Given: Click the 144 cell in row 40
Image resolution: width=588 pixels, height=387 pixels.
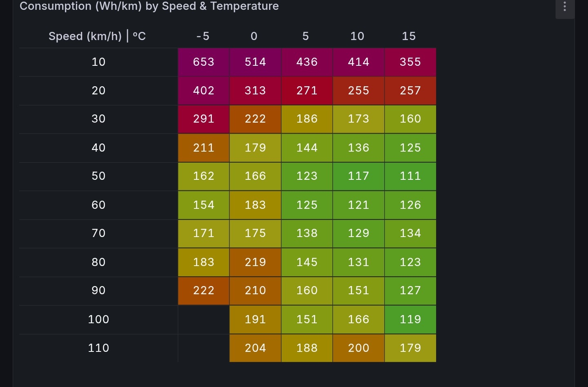Looking at the screenshot, I should (x=307, y=148).
